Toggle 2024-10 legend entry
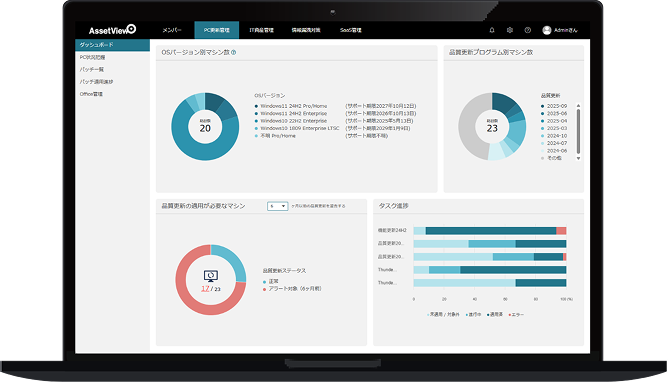This screenshot has height=382, width=669. tap(554, 136)
